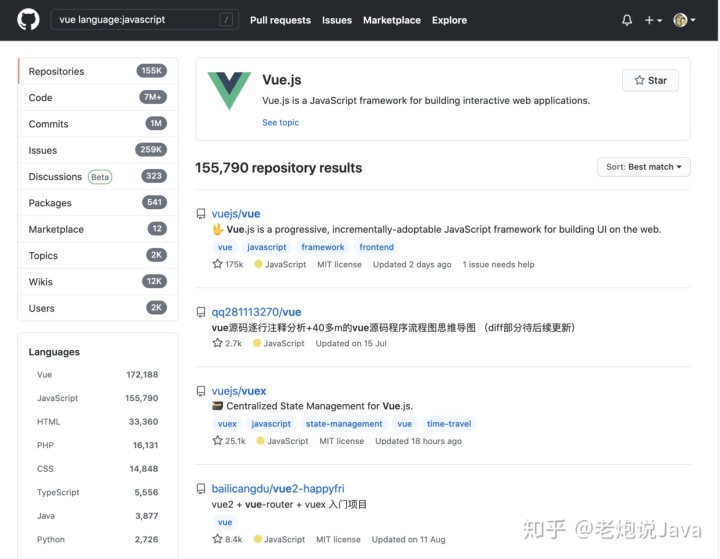Filter by JavaScript language in sidebar

coord(97,398)
